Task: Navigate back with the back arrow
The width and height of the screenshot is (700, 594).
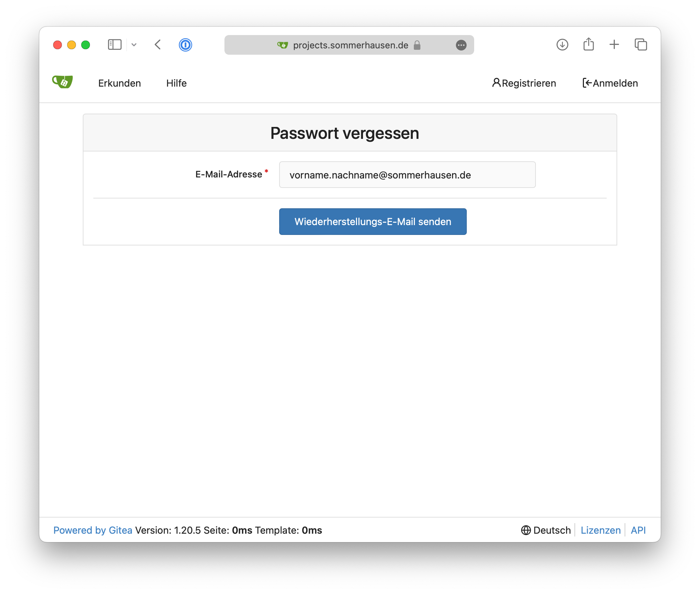Action: pyautogui.click(x=157, y=45)
